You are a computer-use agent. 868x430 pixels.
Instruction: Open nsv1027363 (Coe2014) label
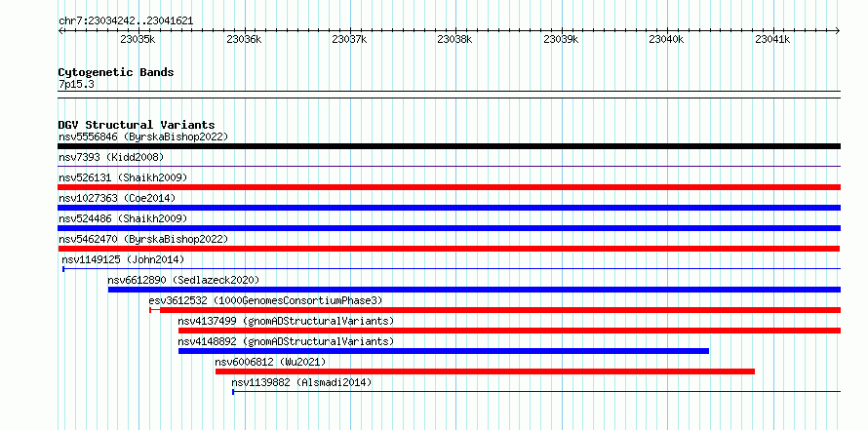(117, 198)
